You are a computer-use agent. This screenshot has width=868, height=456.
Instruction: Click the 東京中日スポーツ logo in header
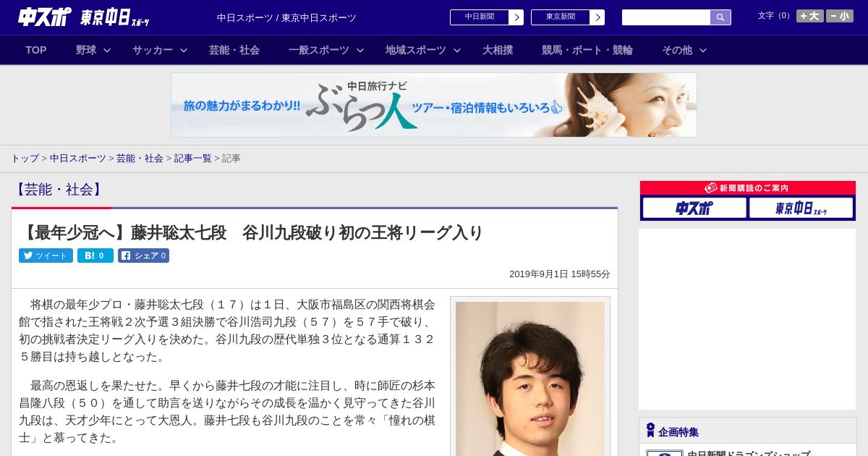pos(115,17)
